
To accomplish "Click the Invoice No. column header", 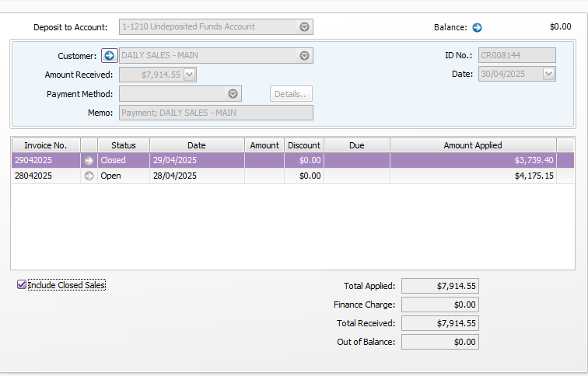I will 45,145.
